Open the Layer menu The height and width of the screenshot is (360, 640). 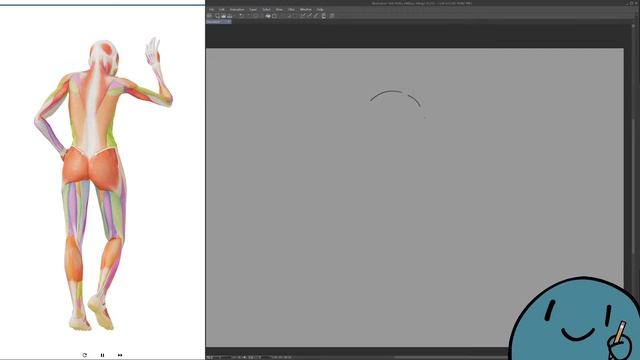pos(253,9)
